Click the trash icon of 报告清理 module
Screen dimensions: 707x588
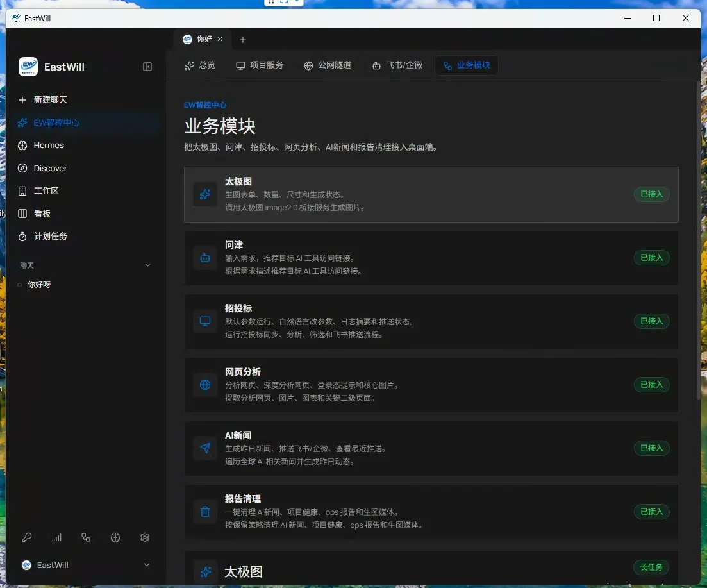205,512
